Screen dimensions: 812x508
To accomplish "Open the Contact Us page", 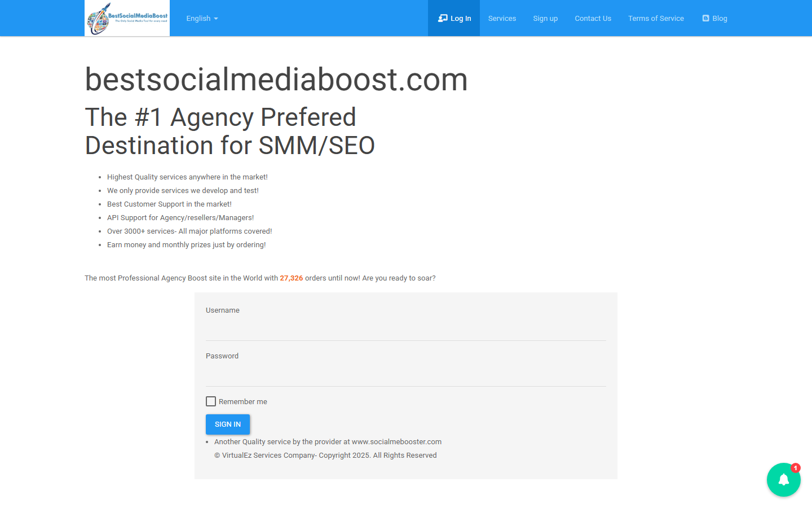I will 593,18.
